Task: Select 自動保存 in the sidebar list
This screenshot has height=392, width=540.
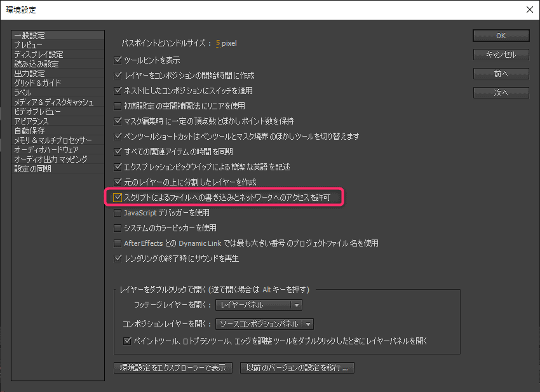Action: pos(29,131)
